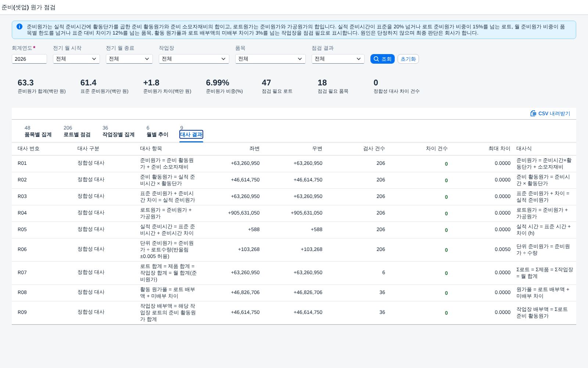Image resolution: width=588 pixels, height=368 pixels.
Task: Click the 대사 구분 column header
Action: [x=88, y=149]
